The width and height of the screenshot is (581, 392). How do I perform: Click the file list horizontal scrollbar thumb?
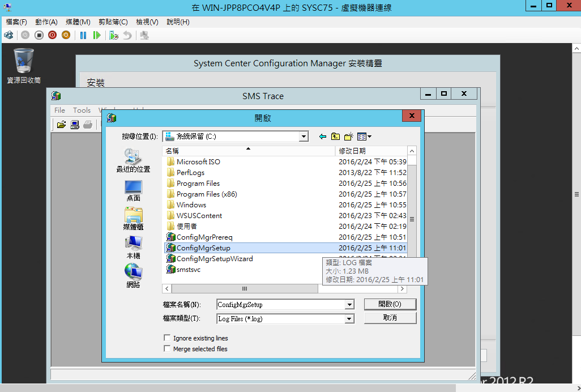pyautogui.click(x=245, y=289)
